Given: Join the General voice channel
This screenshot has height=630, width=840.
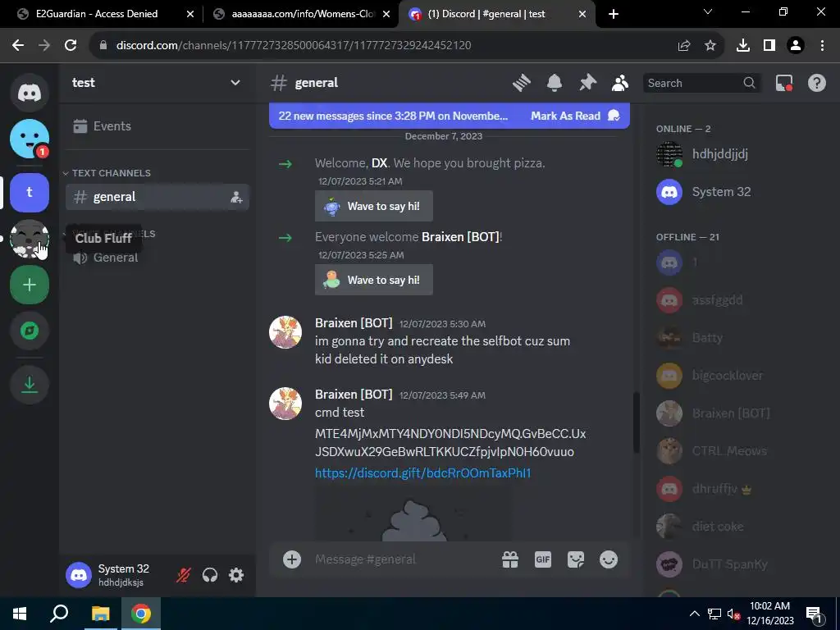Looking at the screenshot, I should [x=157, y=258].
